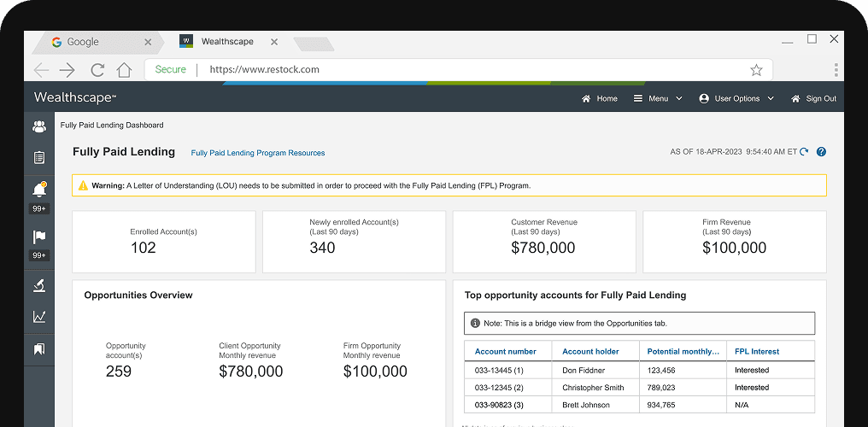Close the Wealthscape tab

274,42
